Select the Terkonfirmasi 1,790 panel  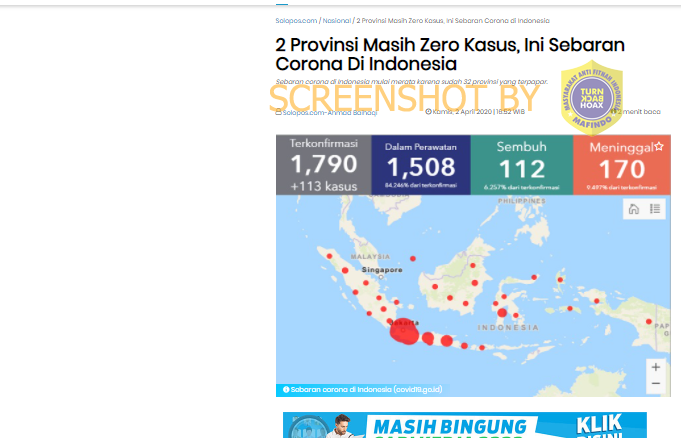click(x=324, y=165)
